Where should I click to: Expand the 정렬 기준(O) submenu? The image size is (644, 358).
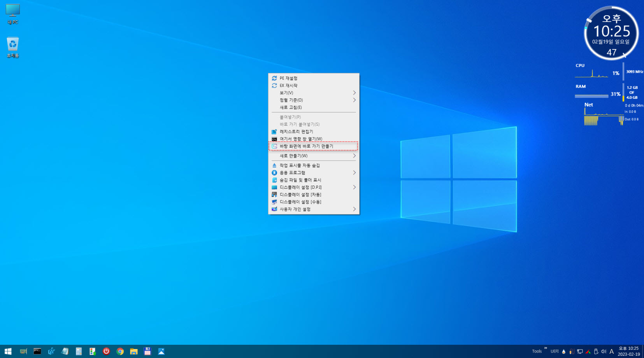pos(314,100)
